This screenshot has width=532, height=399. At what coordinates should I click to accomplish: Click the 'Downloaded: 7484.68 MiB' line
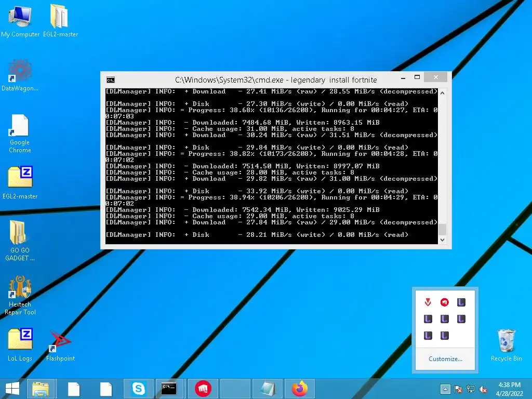(243, 123)
